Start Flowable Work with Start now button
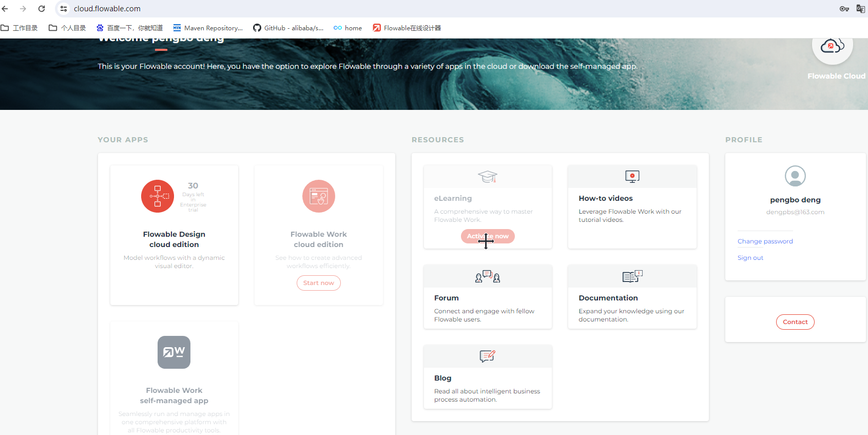Image resolution: width=868 pixels, height=435 pixels. [319, 283]
